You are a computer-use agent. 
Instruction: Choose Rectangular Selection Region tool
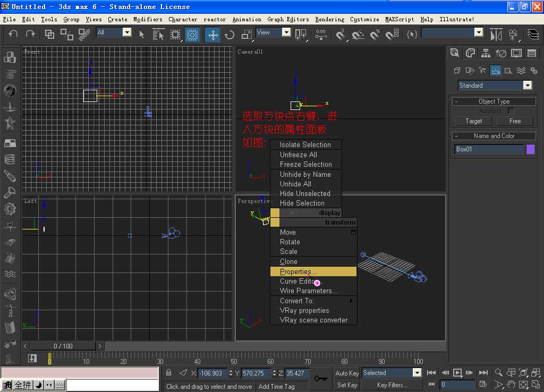(x=175, y=34)
